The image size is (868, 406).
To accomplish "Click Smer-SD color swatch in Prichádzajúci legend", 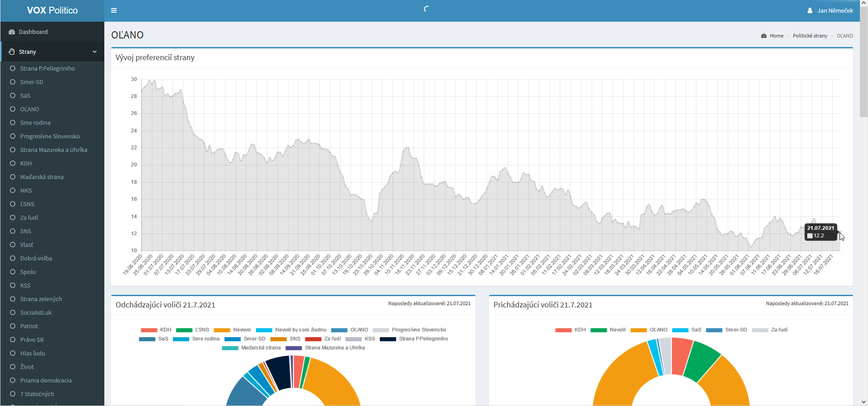I will (714, 330).
